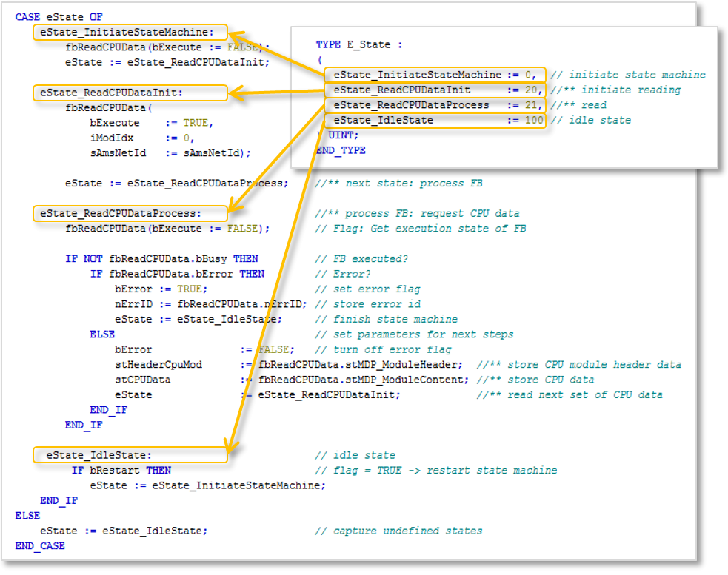Screen dimensions: 728x575
Task: Click the "END_CASE" keyword
Action: pos(40,546)
